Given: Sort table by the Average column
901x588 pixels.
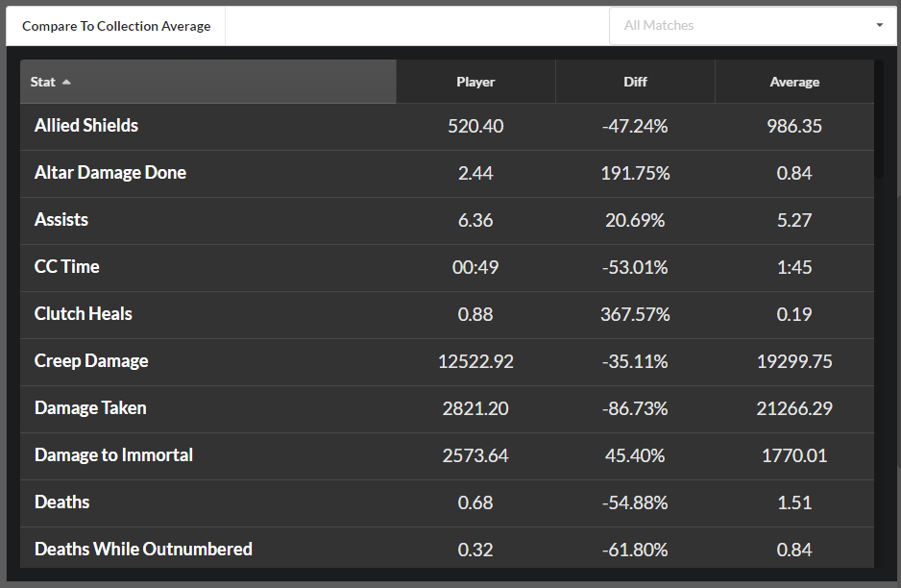Looking at the screenshot, I should tap(794, 82).
